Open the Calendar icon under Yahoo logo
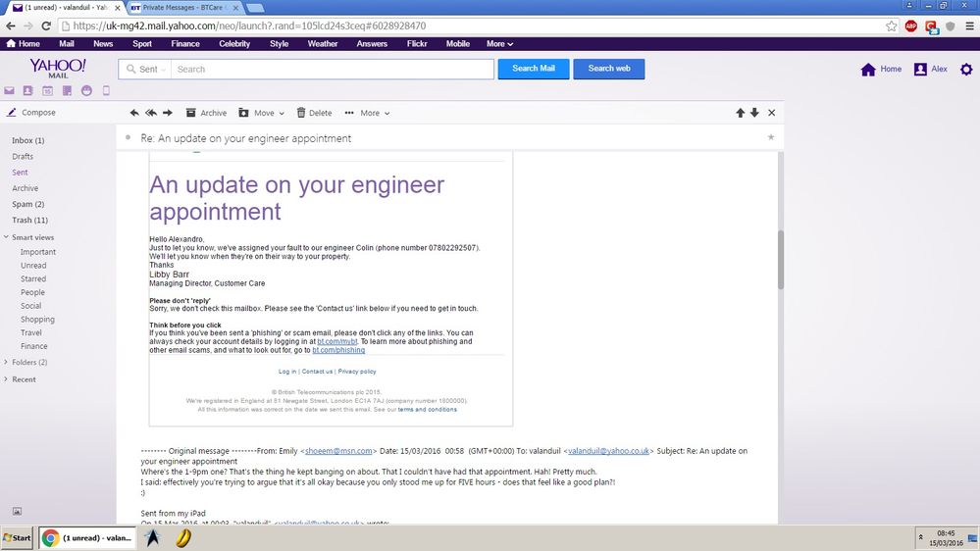Screen dimensions: 980x551 click(x=47, y=90)
